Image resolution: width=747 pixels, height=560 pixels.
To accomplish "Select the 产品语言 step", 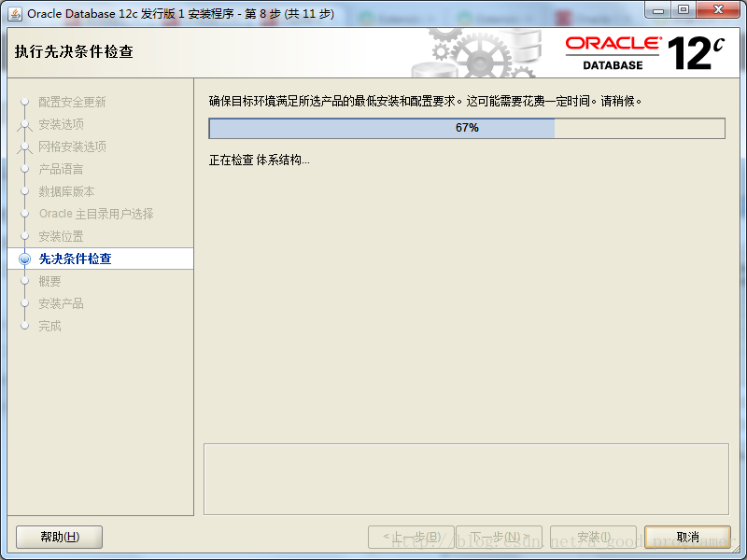I will pyautogui.click(x=61, y=169).
